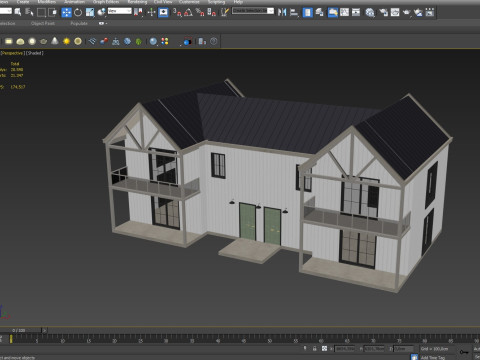Toggle Percent Snap
This screenshot has height=360, width=480.
tap(200, 13)
